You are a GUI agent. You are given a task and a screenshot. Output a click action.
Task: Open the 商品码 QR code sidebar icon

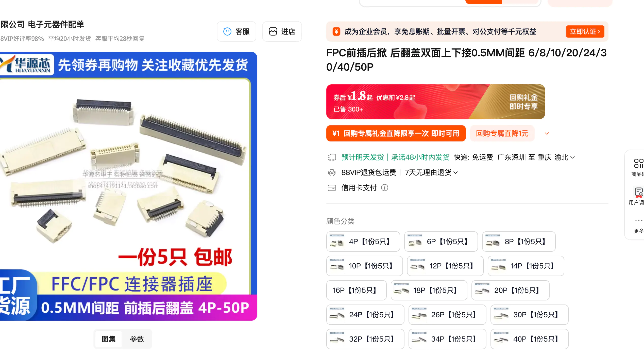coord(638,163)
